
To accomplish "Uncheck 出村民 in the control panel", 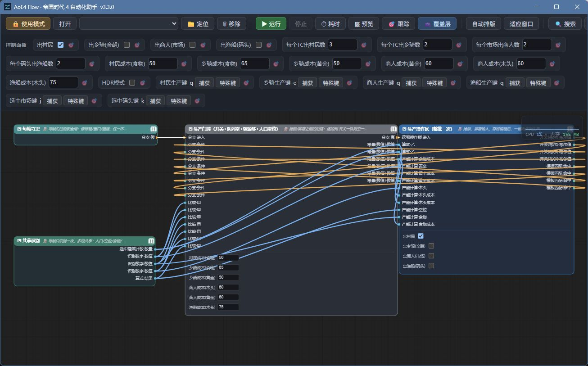I will [x=61, y=45].
